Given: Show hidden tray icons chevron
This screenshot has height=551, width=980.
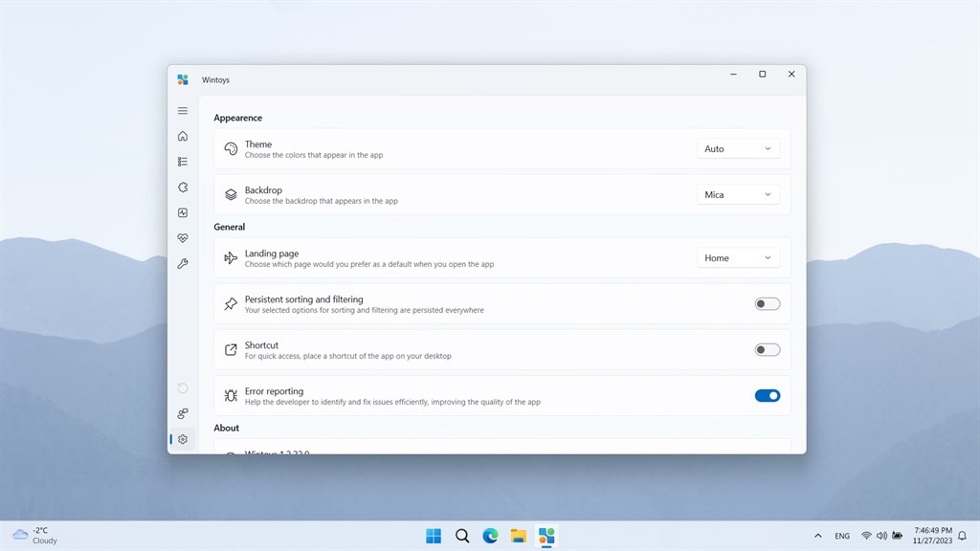Looking at the screenshot, I should (817, 536).
